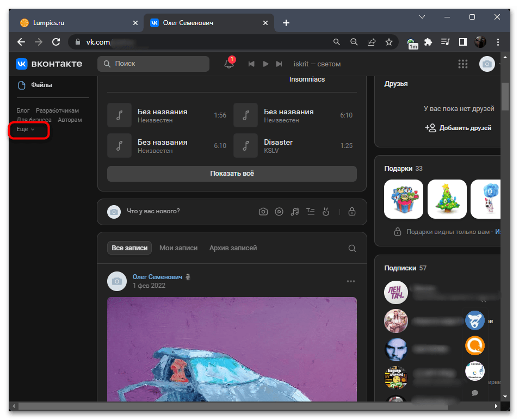Open profile avatar menu in header
The height and width of the screenshot is (420, 519).
487,64
